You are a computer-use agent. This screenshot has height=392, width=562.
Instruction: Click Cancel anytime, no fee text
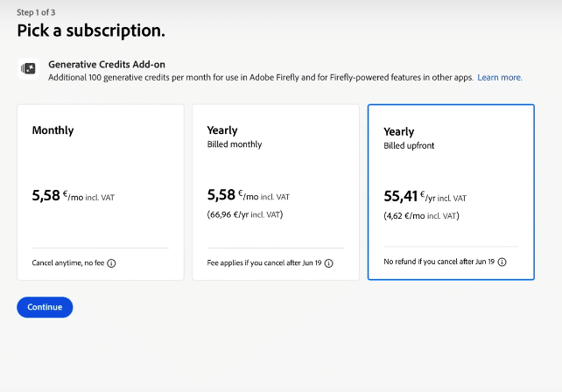tap(68, 263)
